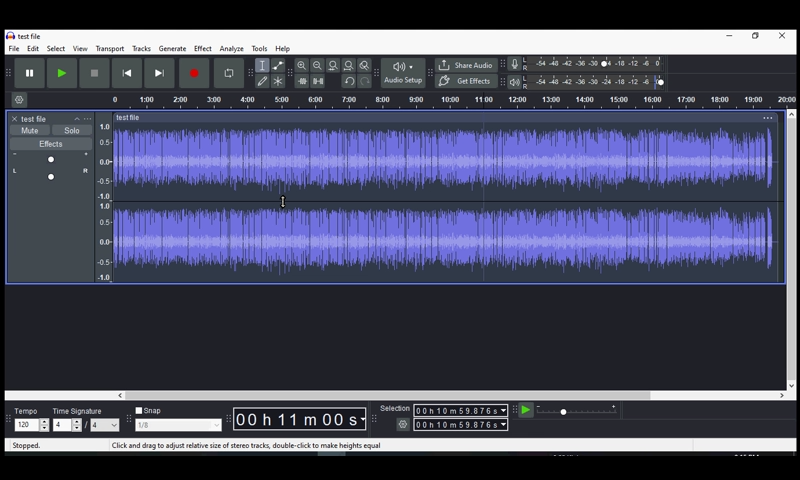Click the 5:00 mark on the timeline ruler
800x480 pixels.
tap(282, 99)
